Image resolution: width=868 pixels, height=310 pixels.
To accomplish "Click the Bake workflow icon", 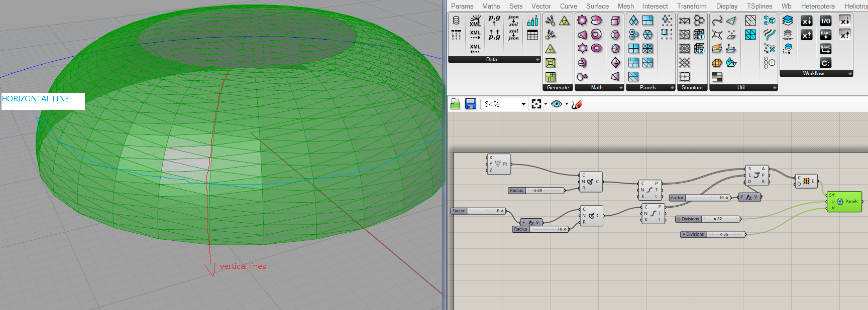I will pos(825,35).
